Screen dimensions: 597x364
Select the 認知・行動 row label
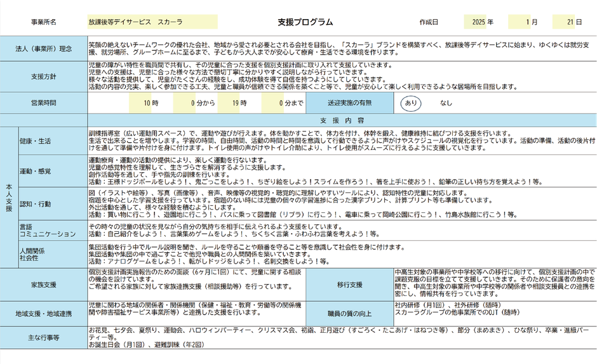[53, 204]
